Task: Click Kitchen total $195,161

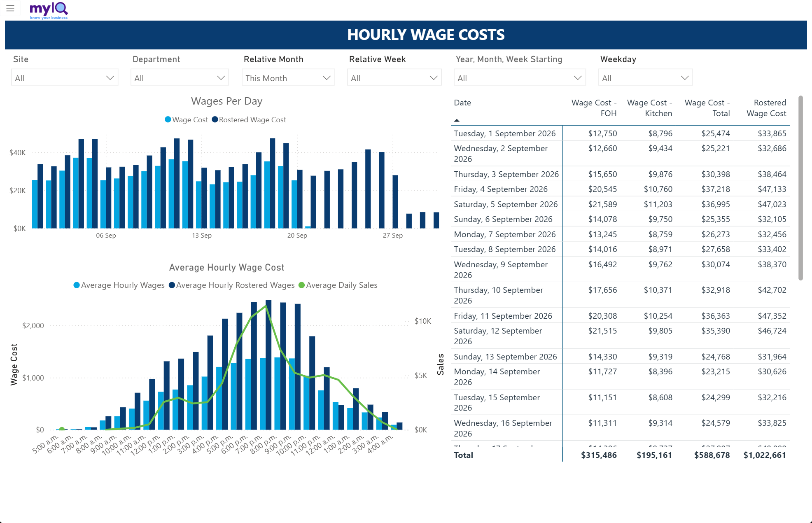Action: coord(654,455)
